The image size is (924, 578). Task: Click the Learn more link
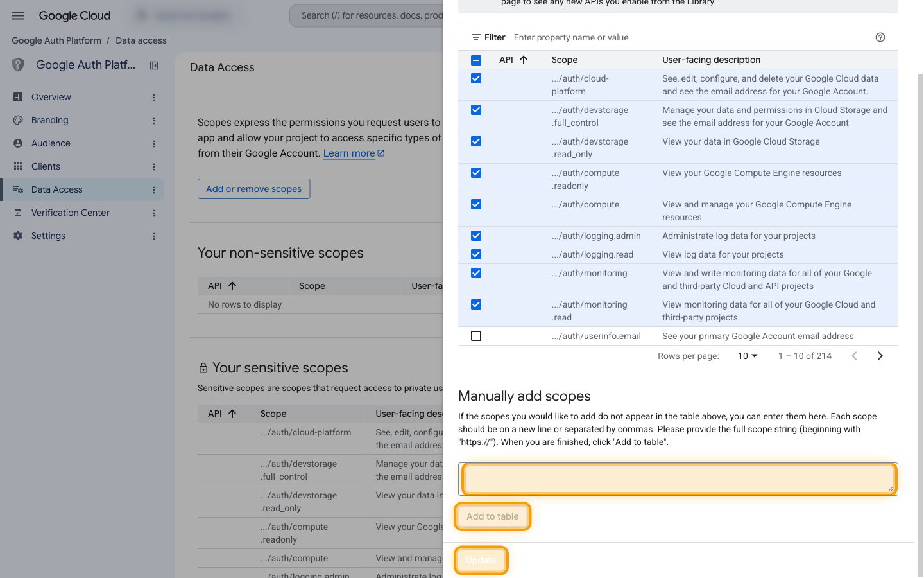coord(354,153)
